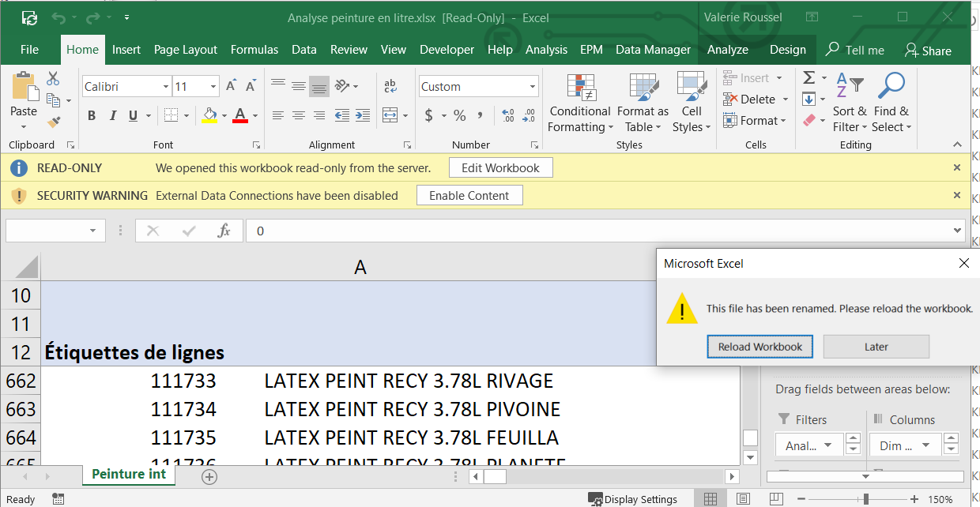Click Later in the dialog
The width and height of the screenshot is (980, 507).
click(x=876, y=347)
